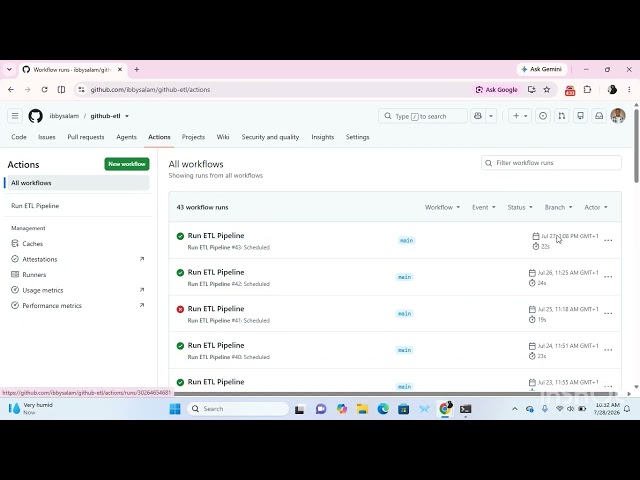Open a new browser tab

137,69
